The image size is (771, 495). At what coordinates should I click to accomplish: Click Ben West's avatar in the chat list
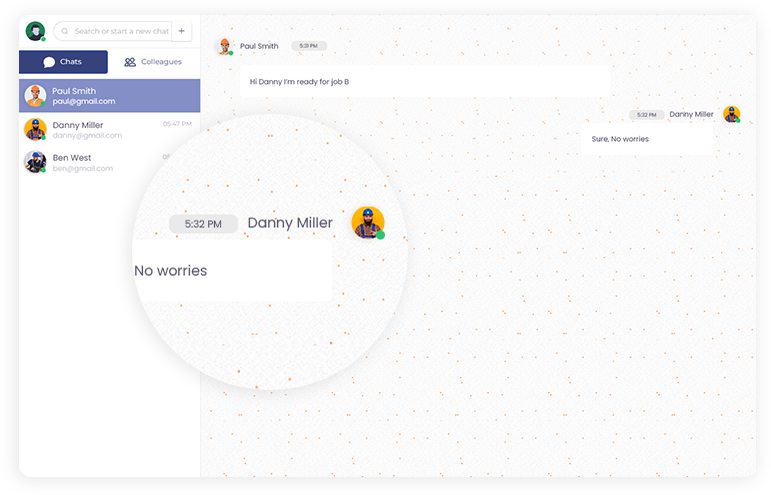click(x=35, y=162)
